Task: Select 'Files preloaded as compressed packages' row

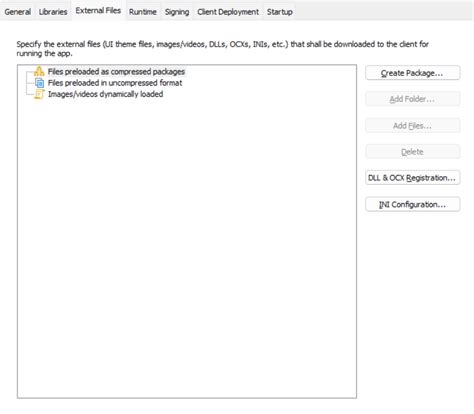Action: (x=116, y=71)
